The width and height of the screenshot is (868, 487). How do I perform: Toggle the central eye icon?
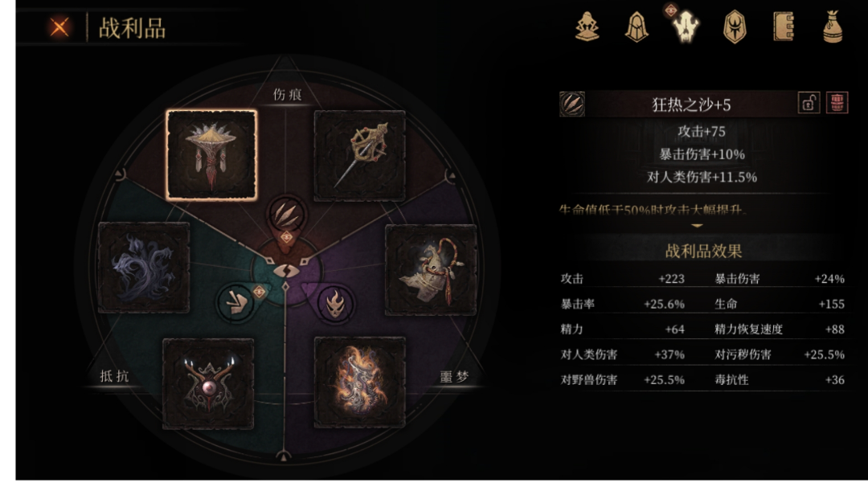285,271
